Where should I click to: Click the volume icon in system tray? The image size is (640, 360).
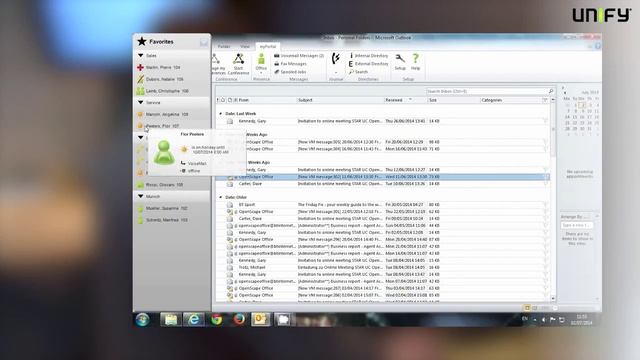coord(543,320)
